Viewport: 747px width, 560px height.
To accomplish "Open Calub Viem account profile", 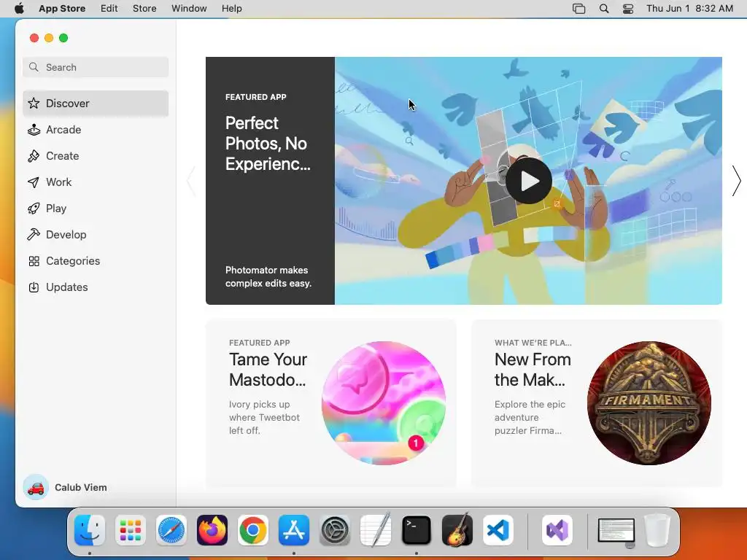I will coord(65,487).
